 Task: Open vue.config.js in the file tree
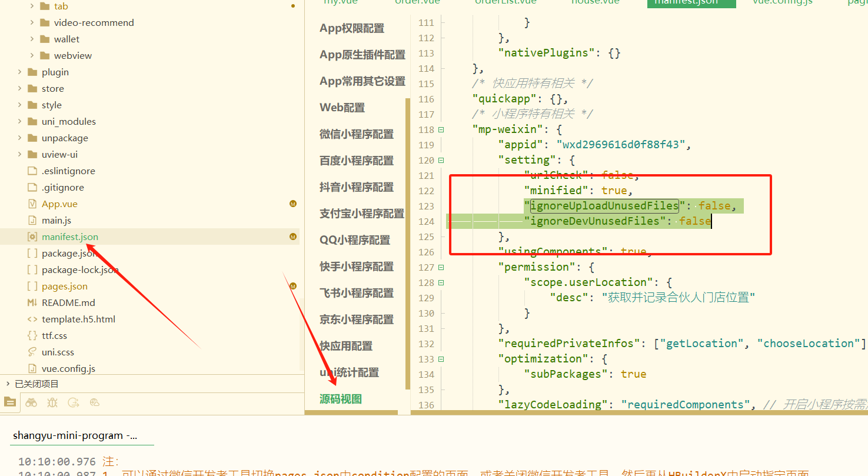68,368
